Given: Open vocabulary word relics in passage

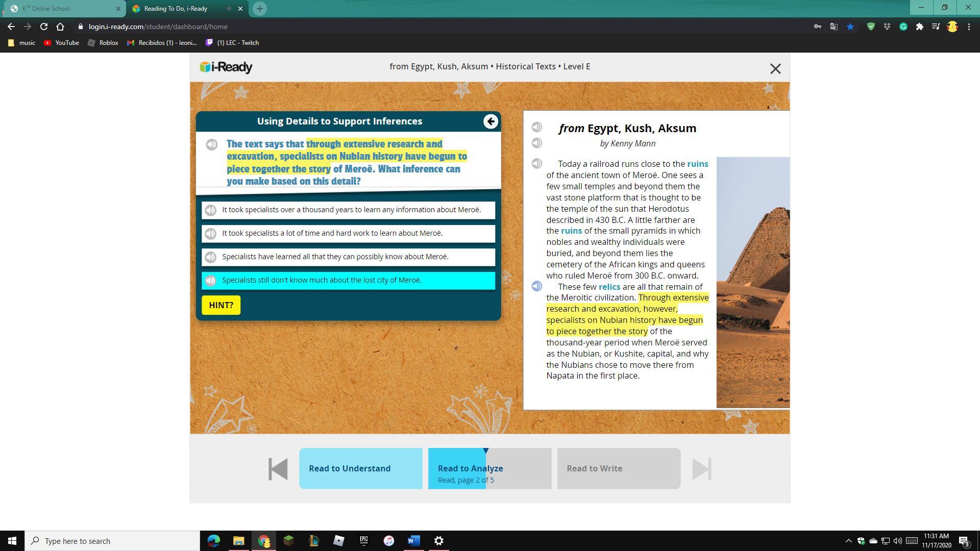Looking at the screenshot, I should 609,287.
